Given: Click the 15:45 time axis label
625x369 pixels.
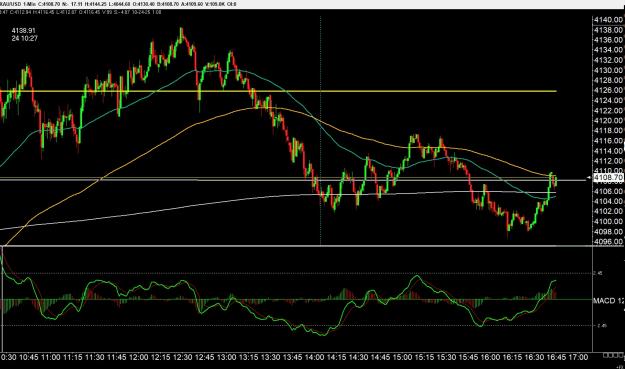Looking at the screenshot, I should point(468,357).
